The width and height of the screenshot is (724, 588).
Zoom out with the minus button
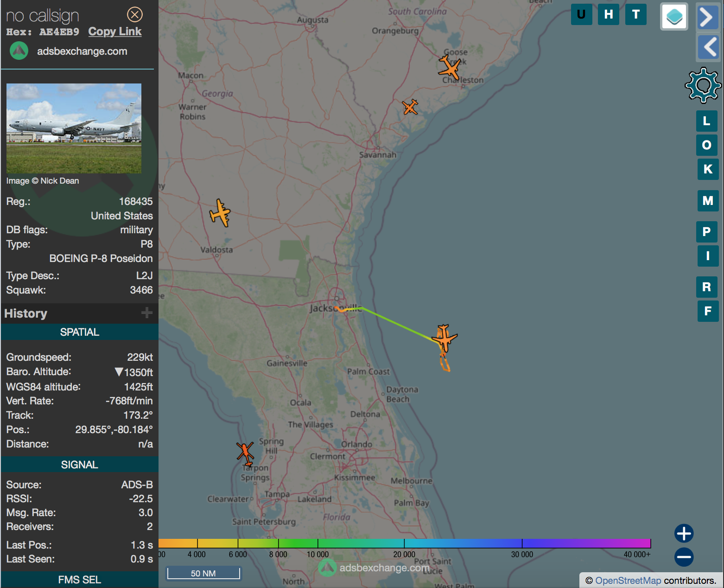coord(684,557)
